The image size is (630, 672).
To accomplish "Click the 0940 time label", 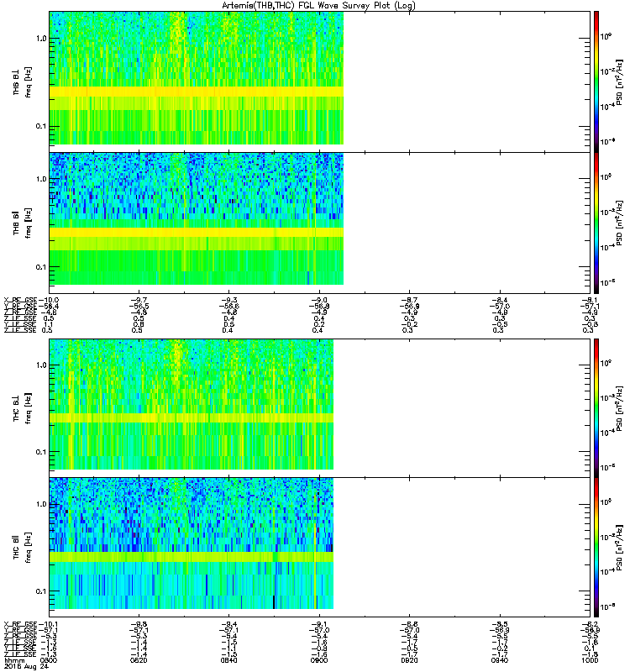I will coord(500,660).
